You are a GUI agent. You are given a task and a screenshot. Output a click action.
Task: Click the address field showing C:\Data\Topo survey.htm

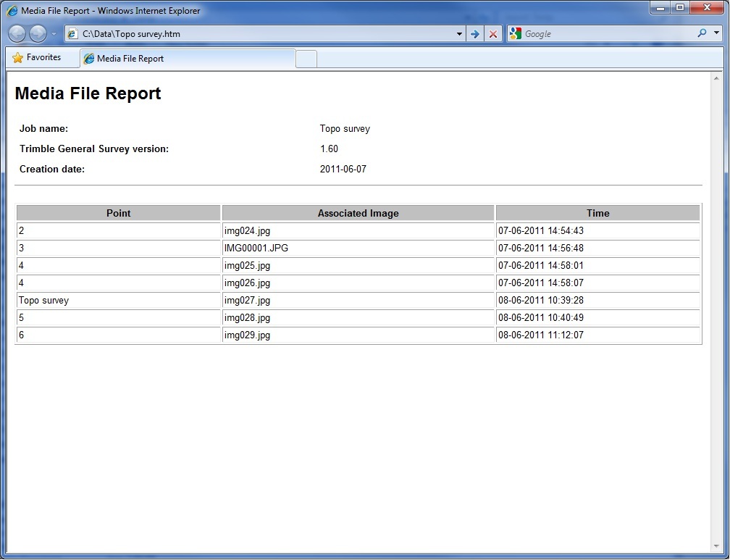261,34
